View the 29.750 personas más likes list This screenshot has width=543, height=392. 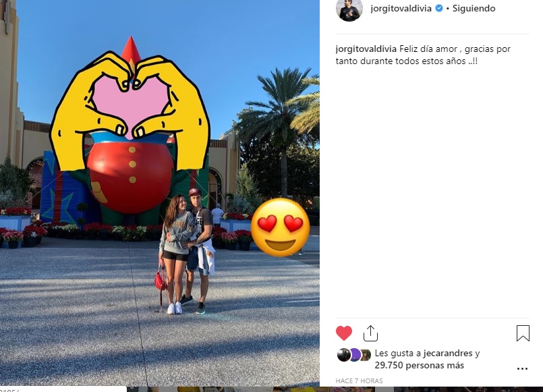pos(420,365)
